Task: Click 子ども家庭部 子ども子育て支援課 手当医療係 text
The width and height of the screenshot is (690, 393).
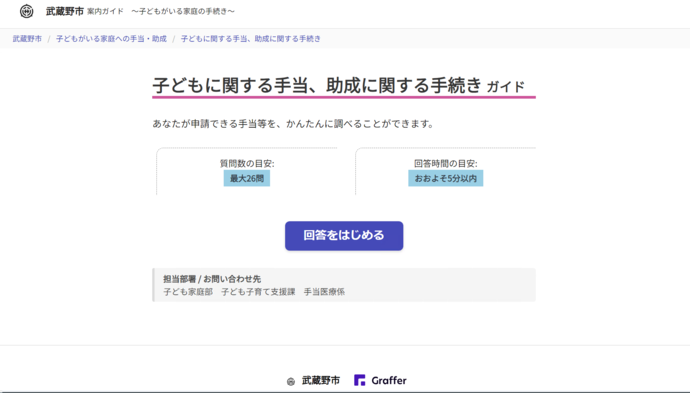Action: coord(254,291)
